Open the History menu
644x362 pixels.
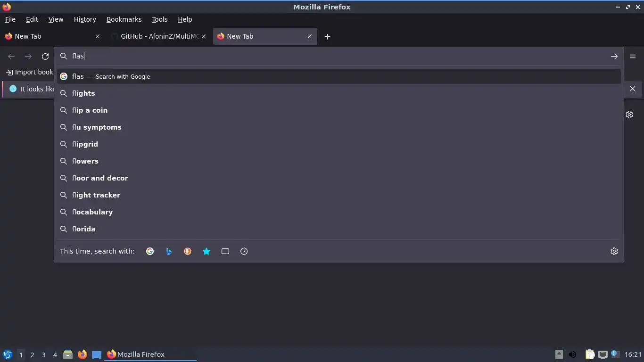click(85, 19)
